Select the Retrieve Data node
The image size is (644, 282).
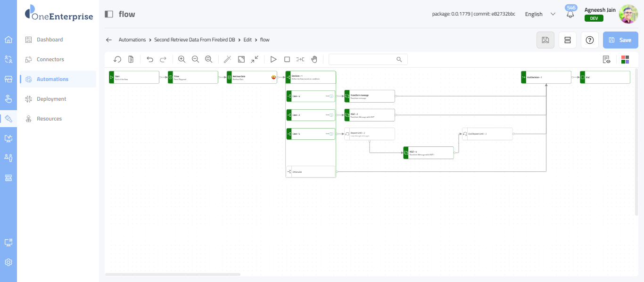(251, 77)
